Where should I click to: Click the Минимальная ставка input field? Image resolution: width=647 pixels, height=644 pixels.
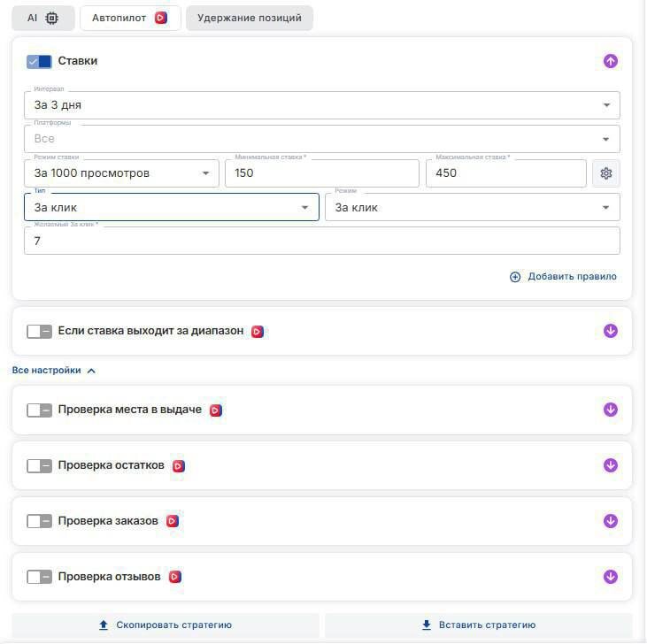tap(321, 173)
